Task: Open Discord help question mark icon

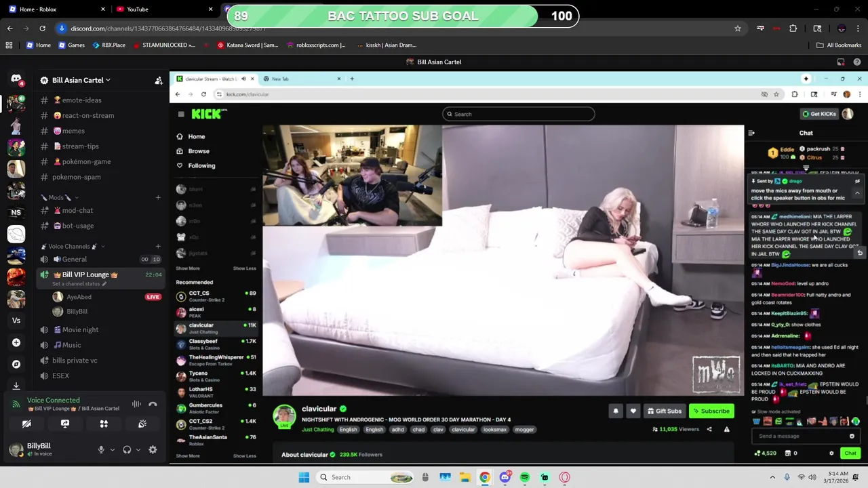Action: coord(857,62)
